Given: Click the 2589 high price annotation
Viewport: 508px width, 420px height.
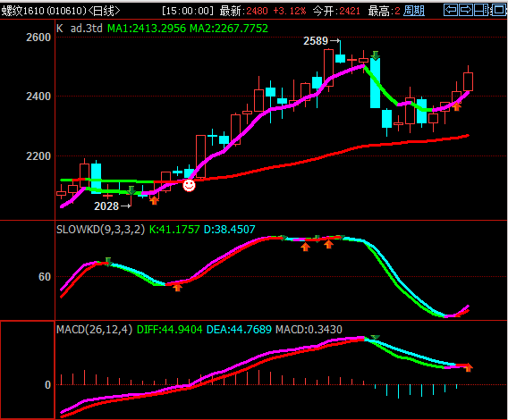Looking at the screenshot, I should click(x=316, y=41).
